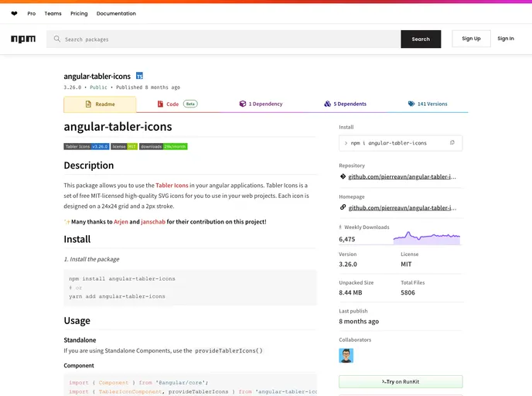Click the 6,475 weekly downloads value

(x=346, y=239)
